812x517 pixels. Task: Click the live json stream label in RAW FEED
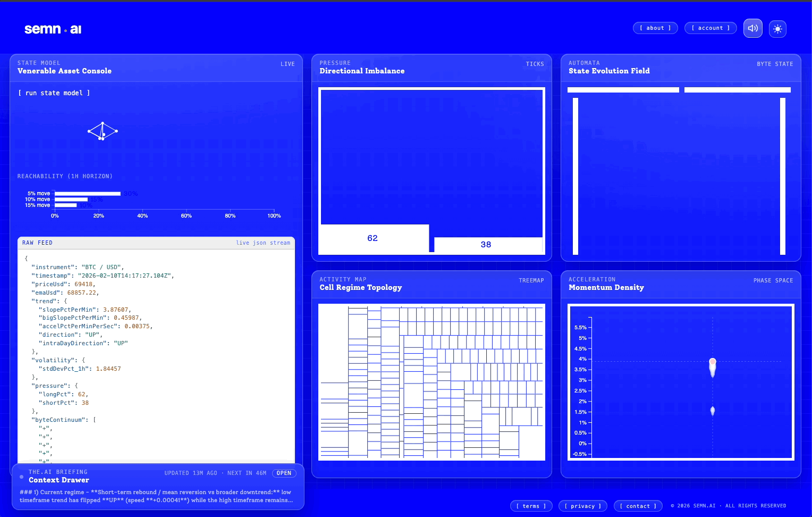(x=263, y=243)
